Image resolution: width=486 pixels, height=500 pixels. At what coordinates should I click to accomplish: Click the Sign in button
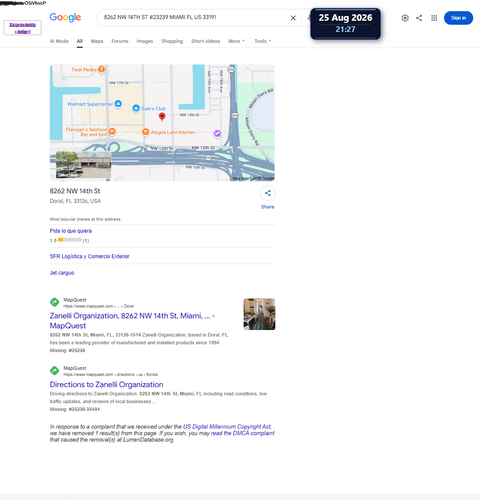point(458,18)
